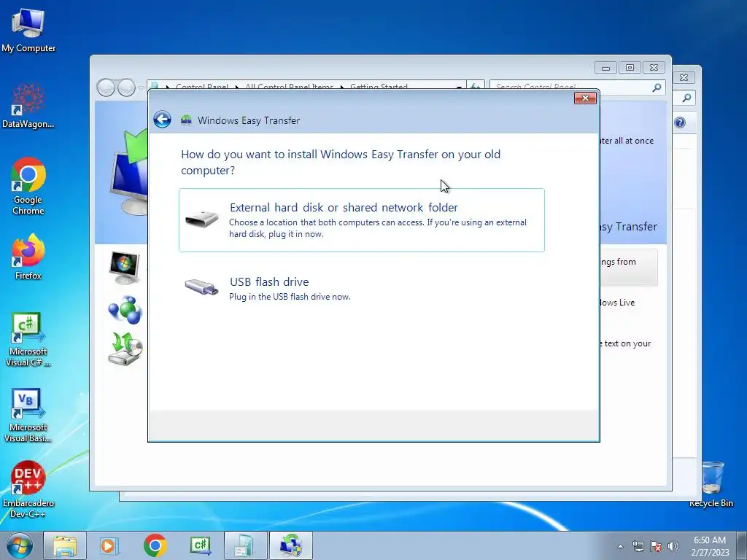This screenshot has height=560, width=747.
Task: Switch to Windows Easy Transfer taskbar button
Action: [291, 545]
